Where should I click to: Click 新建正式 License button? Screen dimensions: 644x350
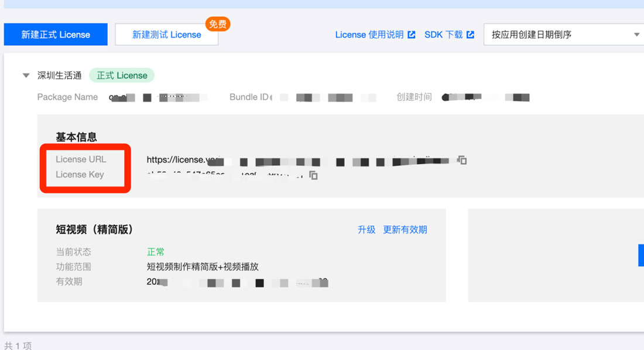click(56, 35)
